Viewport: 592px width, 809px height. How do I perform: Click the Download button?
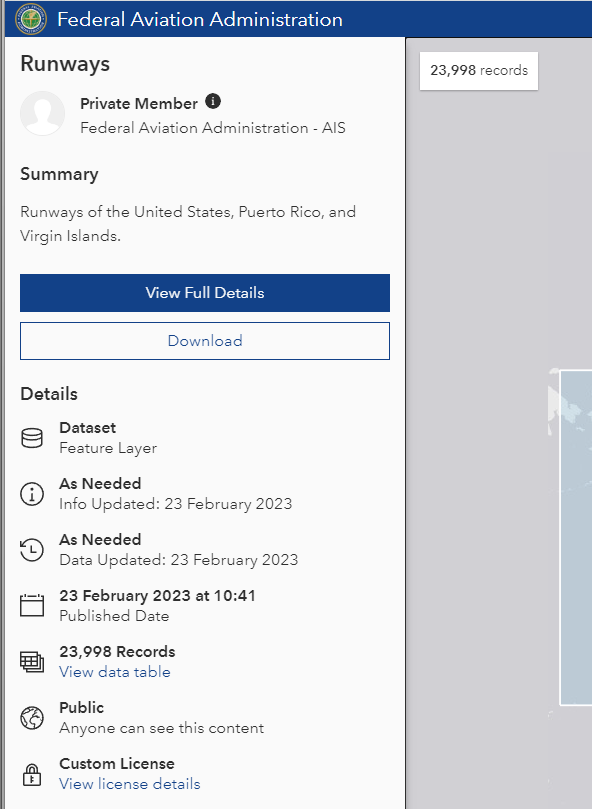pyautogui.click(x=205, y=341)
